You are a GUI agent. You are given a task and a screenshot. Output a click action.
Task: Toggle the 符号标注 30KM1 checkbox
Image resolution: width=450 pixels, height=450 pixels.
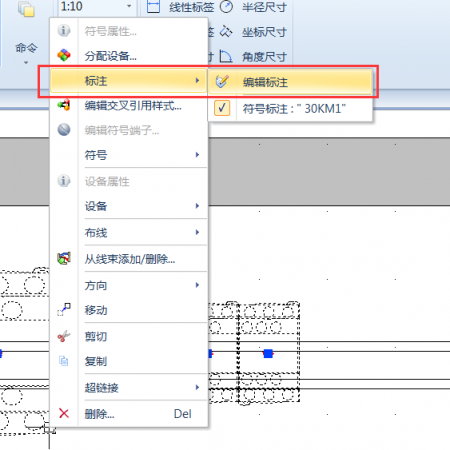222,108
